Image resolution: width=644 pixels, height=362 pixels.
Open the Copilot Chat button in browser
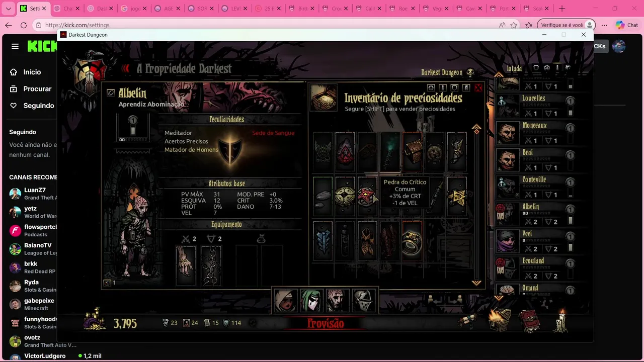point(627,25)
